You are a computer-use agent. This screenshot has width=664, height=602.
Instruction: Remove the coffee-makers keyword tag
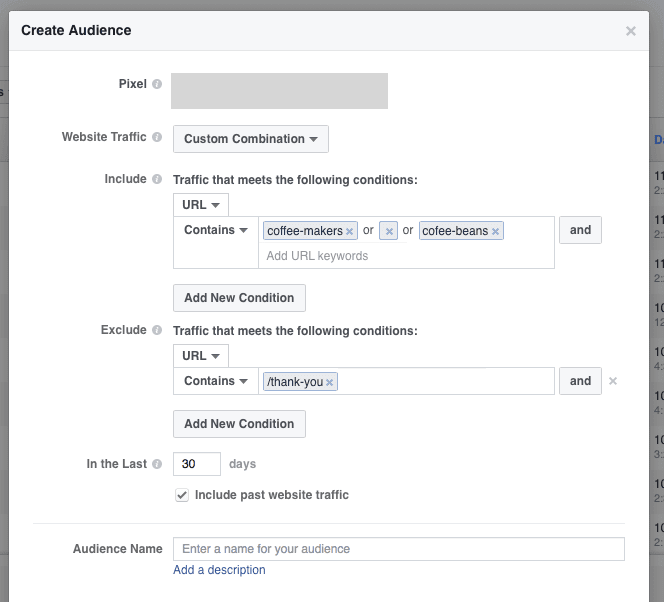point(349,231)
